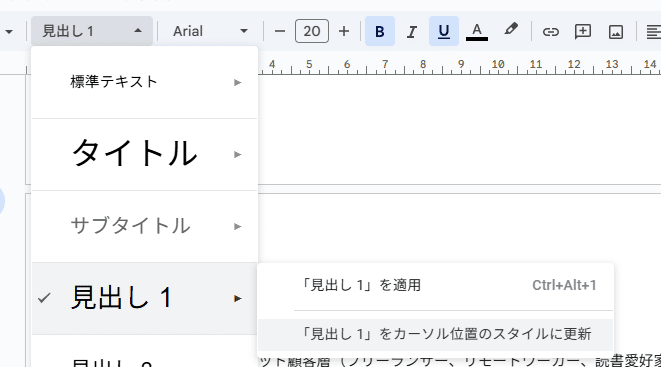
Task: Select サブタイトル style
Action: click(145, 226)
